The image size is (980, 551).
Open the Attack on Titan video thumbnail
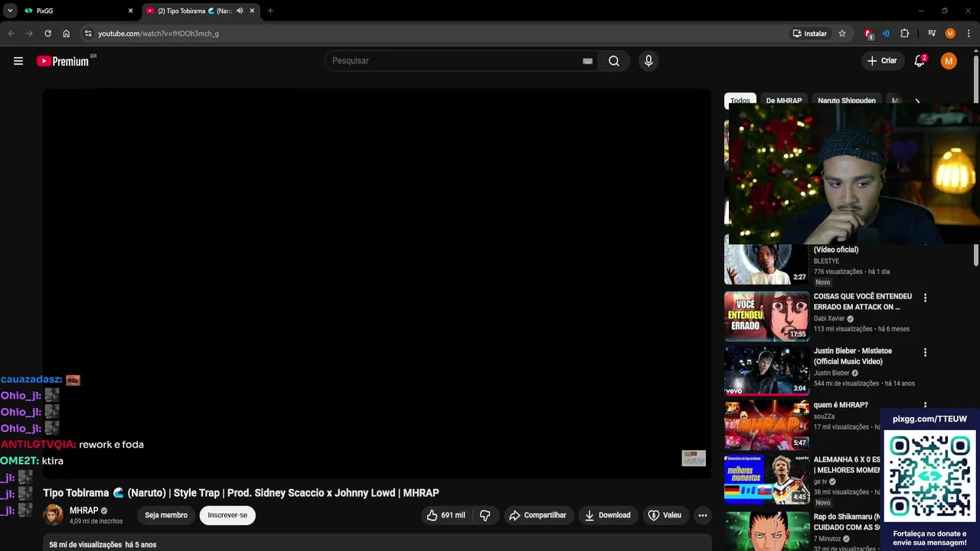(x=766, y=316)
